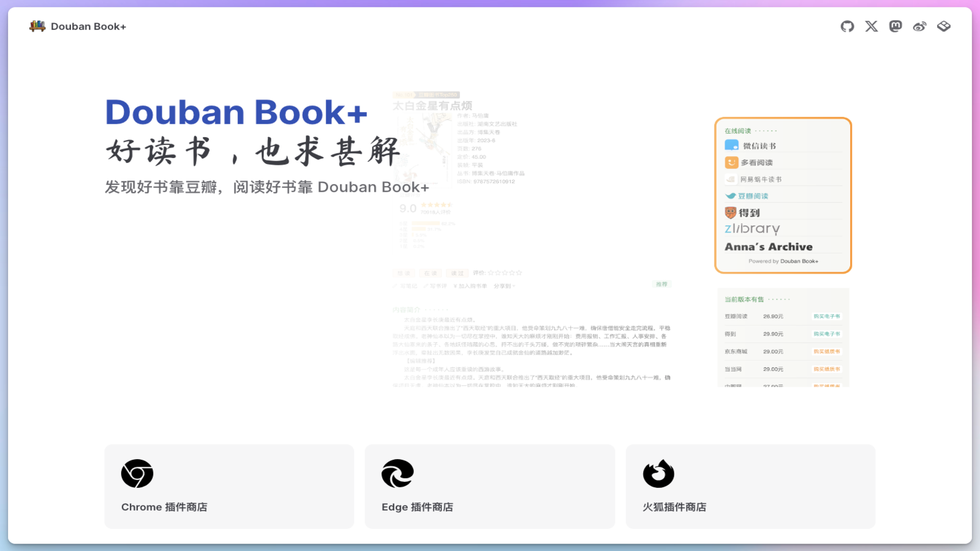Image resolution: width=980 pixels, height=551 pixels.
Task: Toggle the 想读 reading status
Action: (404, 273)
